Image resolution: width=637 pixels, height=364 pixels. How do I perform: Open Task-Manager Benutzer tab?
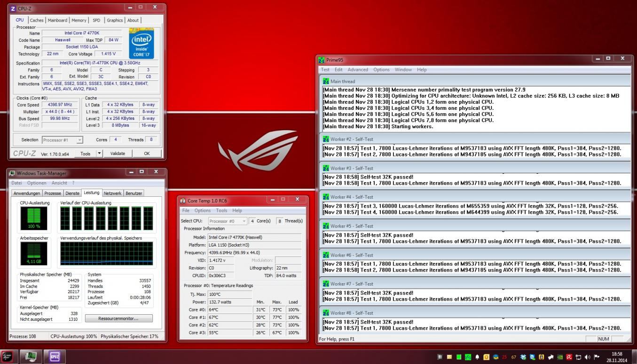(x=134, y=193)
